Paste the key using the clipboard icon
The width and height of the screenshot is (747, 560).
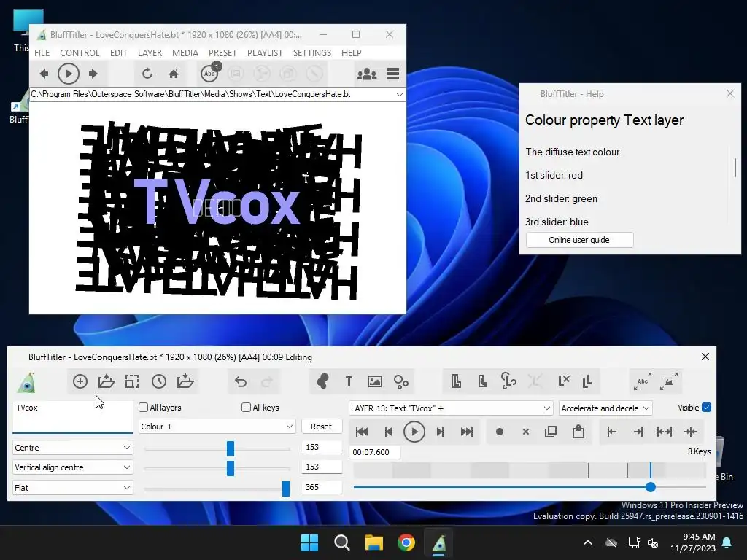(578, 432)
